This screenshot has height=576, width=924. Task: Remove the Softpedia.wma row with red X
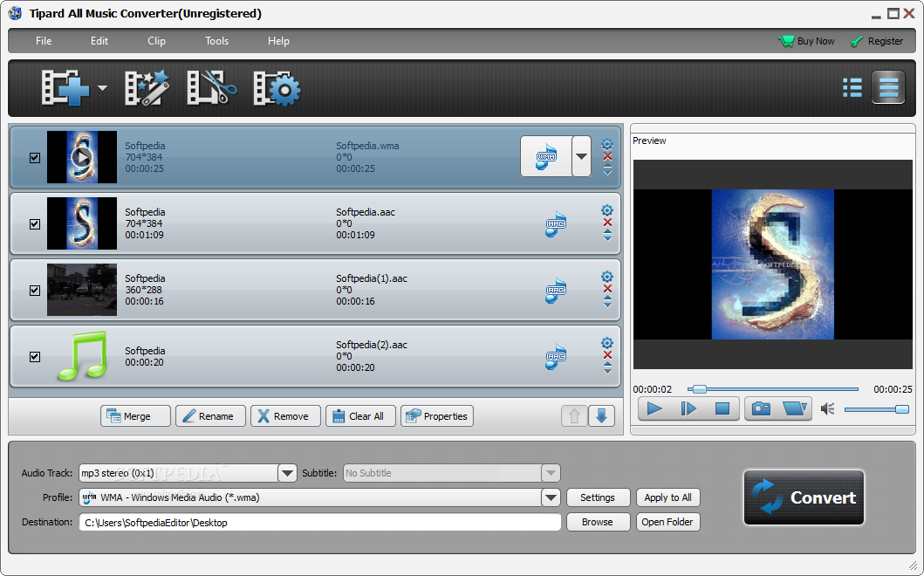tap(607, 156)
